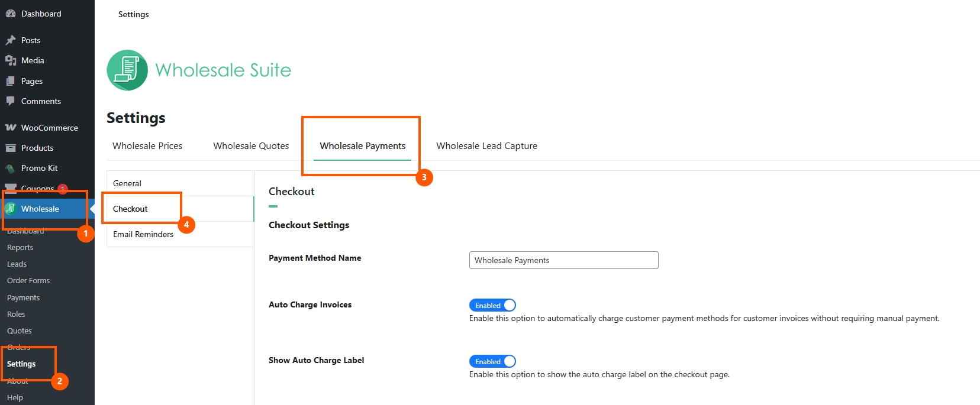
Task: Click the Pages icon in sidebar
Action: coord(11,81)
